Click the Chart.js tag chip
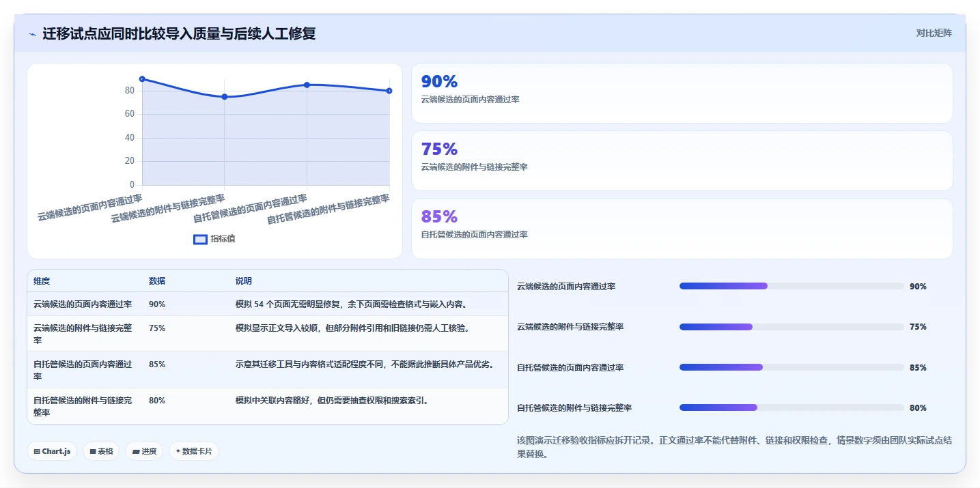980x488 pixels. pyautogui.click(x=52, y=451)
